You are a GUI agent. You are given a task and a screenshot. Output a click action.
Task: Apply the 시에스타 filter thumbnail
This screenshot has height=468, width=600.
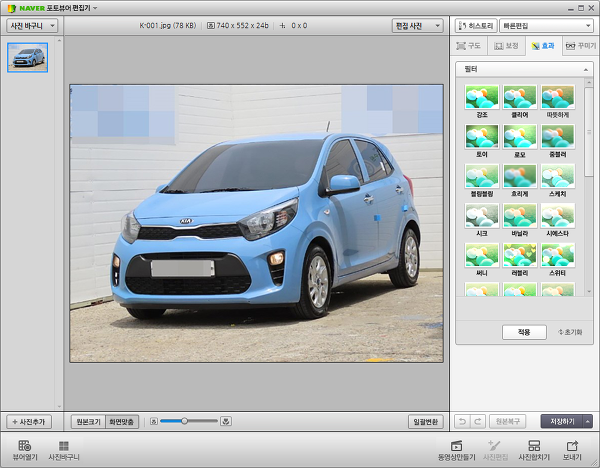click(x=558, y=215)
